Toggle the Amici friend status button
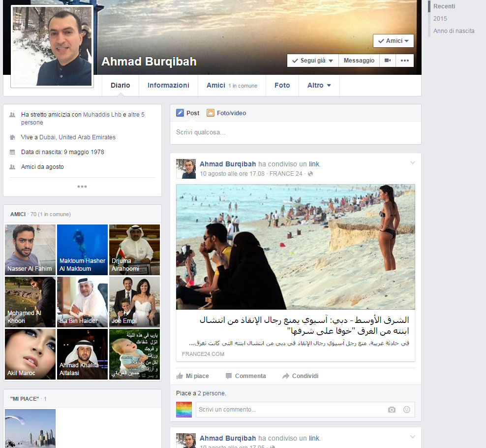The image size is (486, 448). [x=393, y=41]
